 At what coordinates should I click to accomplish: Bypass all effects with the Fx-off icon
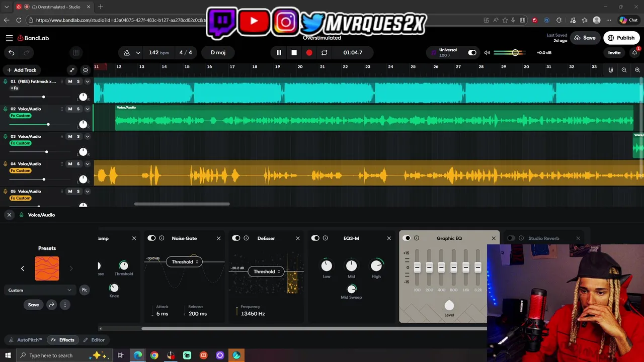click(x=84, y=290)
